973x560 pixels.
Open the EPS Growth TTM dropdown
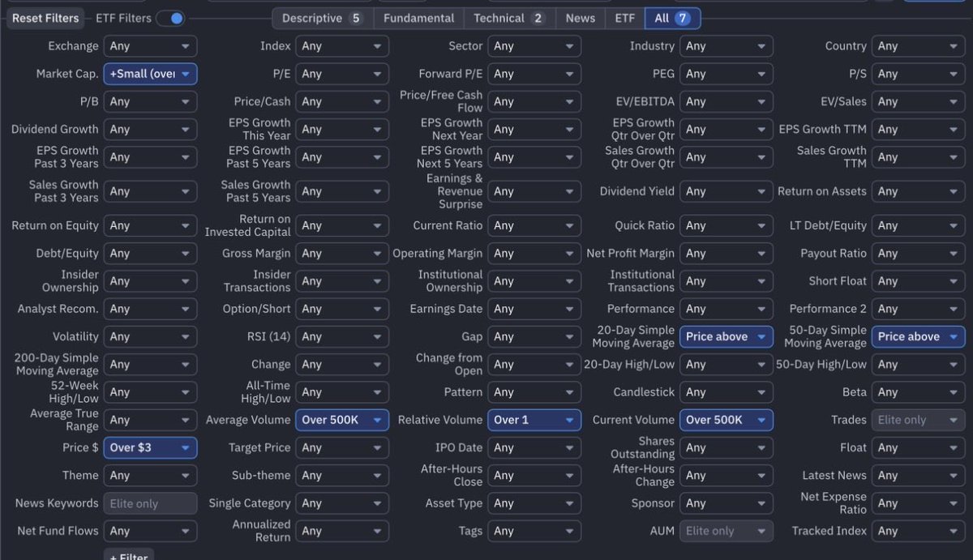[919, 129]
